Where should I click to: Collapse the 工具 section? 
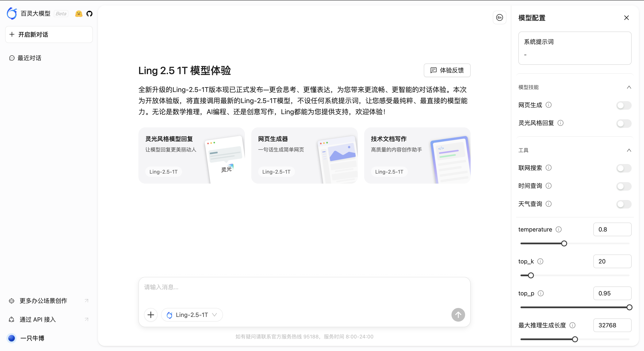pos(629,150)
